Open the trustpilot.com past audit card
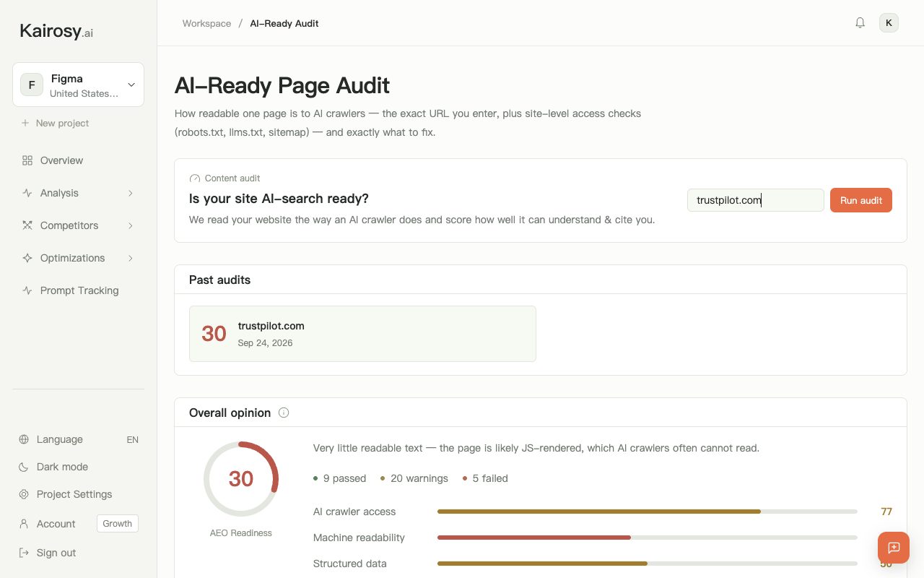This screenshot has width=924, height=578. pos(362,334)
